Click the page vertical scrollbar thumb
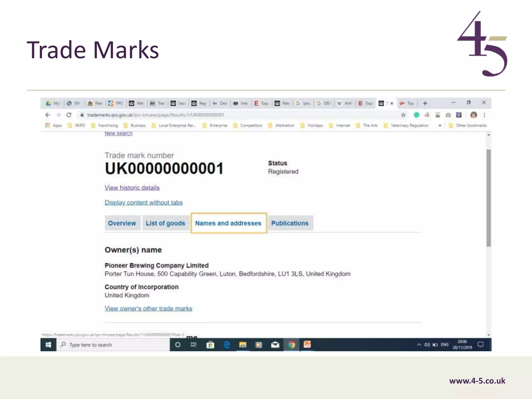This screenshot has height=399, width=532. [x=489, y=198]
